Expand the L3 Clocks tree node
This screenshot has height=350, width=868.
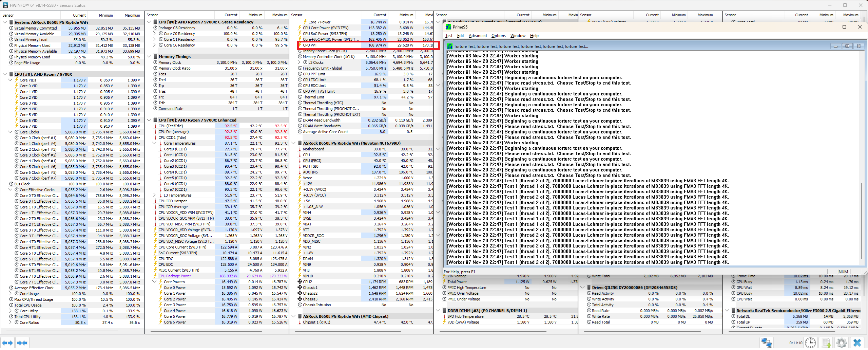point(299,62)
